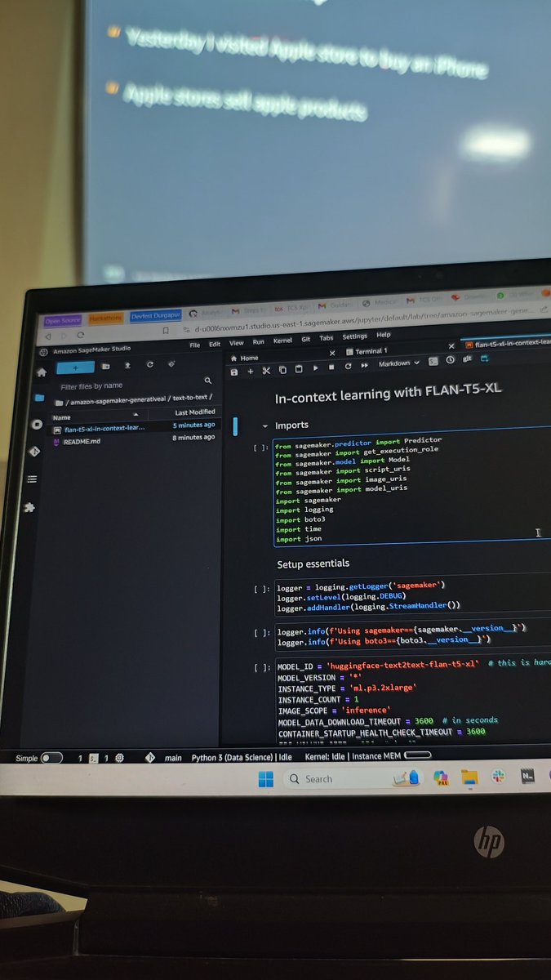
Task: Click Kernel: Idle | Instance MEM status
Action: 353,755
